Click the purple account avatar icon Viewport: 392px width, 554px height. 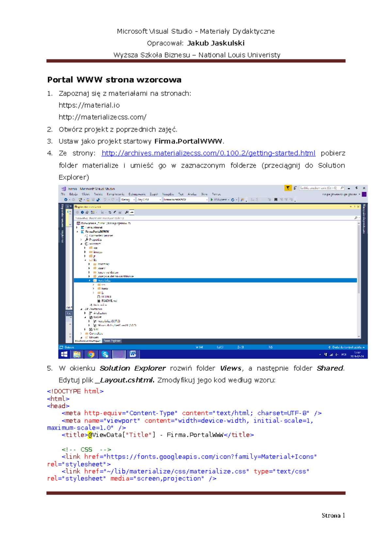364,194
